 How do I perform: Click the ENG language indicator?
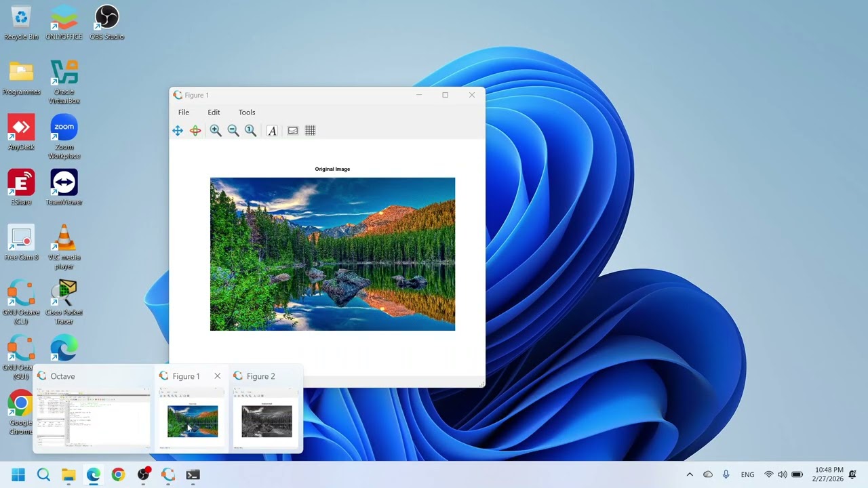[747, 474]
